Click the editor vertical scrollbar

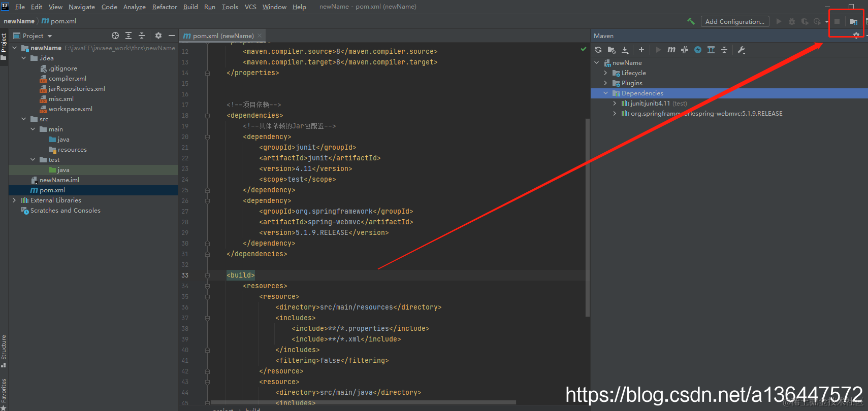pyautogui.click(x=588, y=217)
